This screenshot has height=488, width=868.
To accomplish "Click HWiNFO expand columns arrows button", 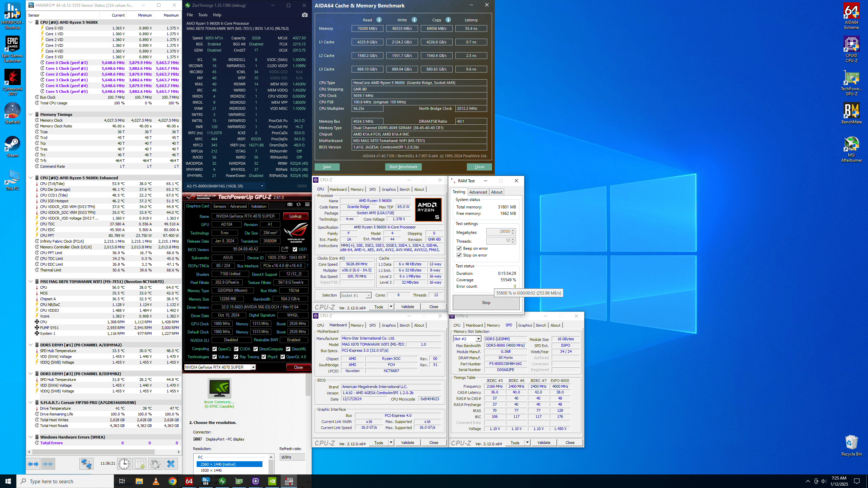I will pos(33,464).
